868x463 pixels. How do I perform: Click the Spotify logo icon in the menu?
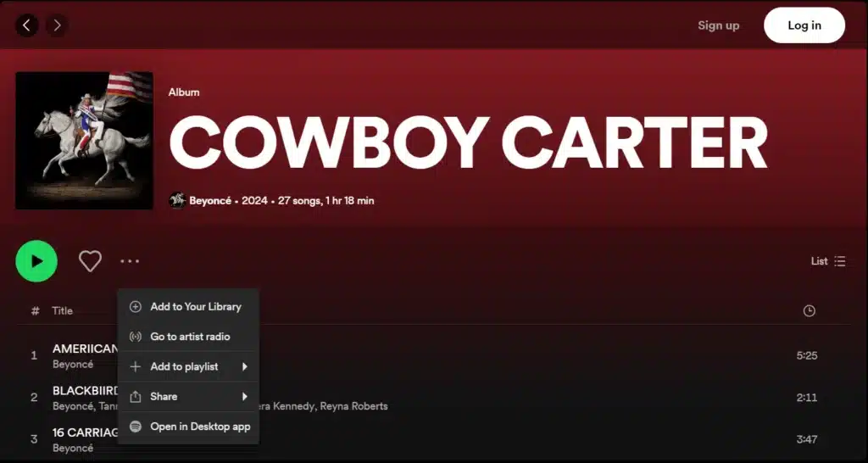(x=135, y=427)
